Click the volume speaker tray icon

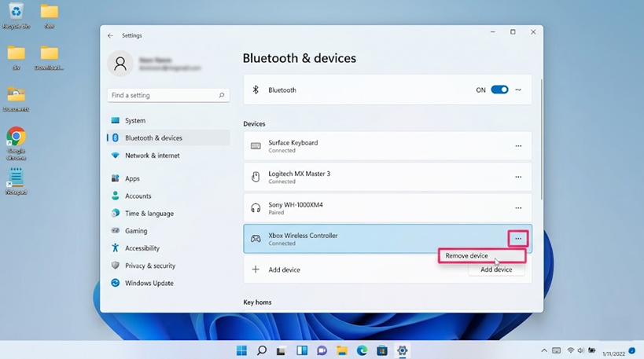581,350
